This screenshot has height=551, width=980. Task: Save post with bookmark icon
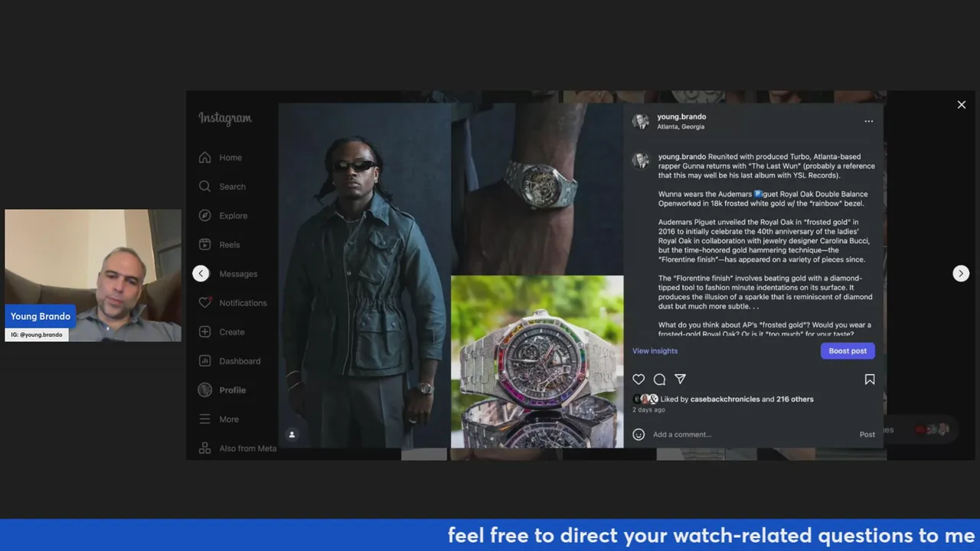[x=870, y=380]
